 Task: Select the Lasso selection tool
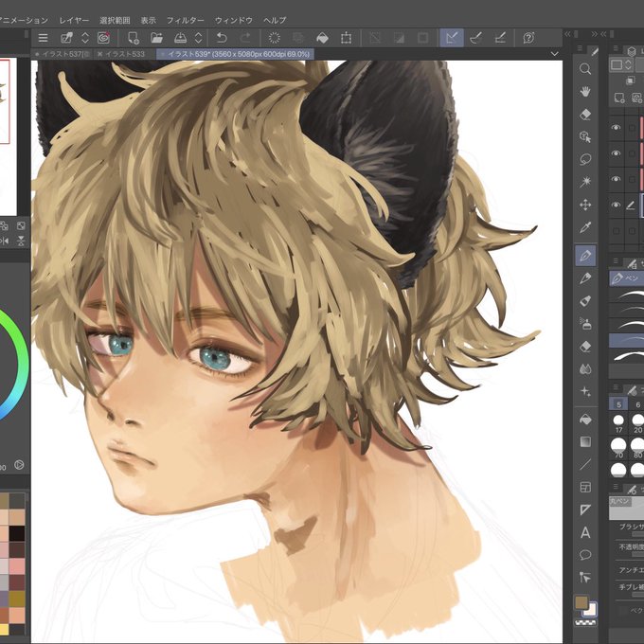tap(585, 159)
